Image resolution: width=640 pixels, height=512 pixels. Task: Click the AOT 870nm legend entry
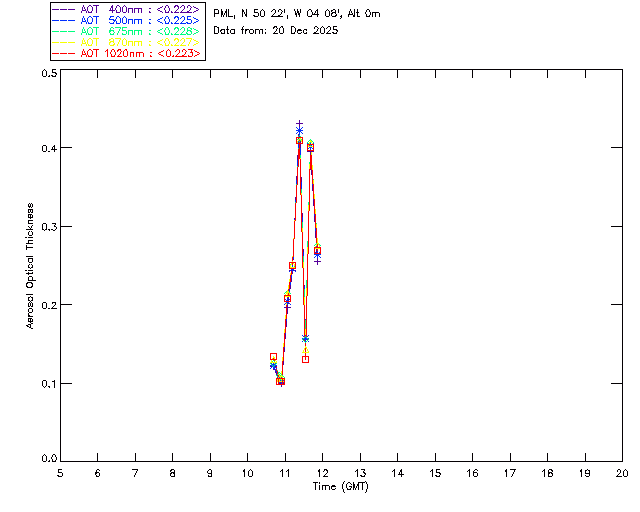tap(126, 42)
